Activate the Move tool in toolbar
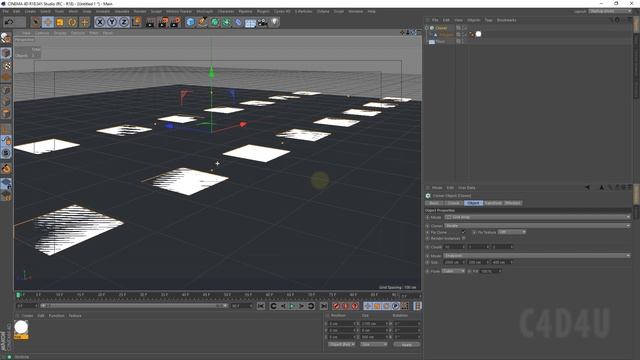640x360 pixels. coord(47,22)
